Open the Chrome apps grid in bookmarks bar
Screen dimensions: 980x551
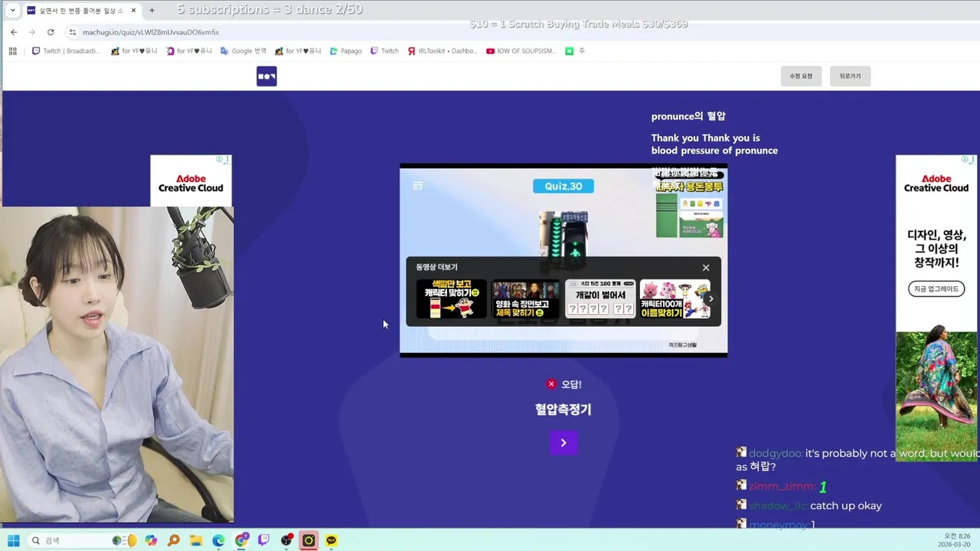pos(13,51)
